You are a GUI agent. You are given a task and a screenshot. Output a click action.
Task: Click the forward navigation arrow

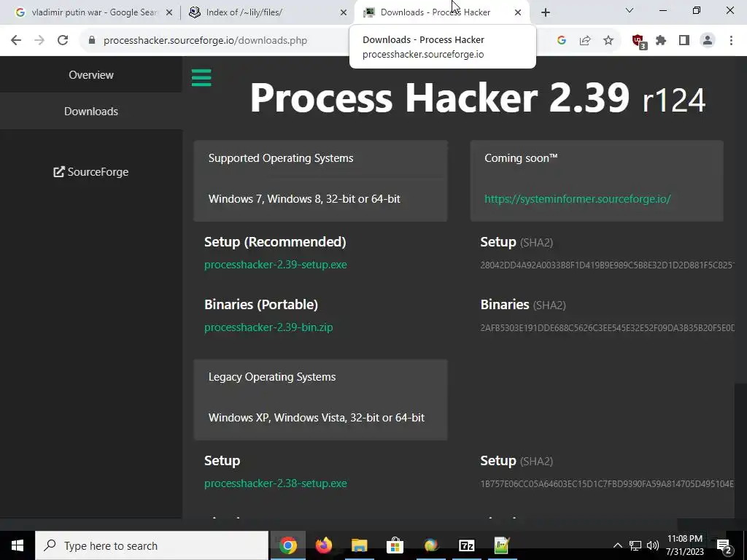coord(39,41)
